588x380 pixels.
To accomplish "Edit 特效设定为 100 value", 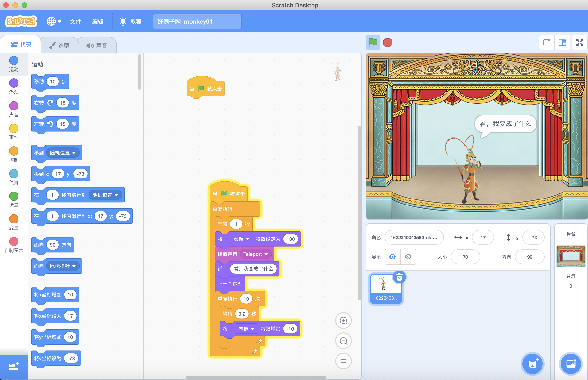I will coord(291,239).
